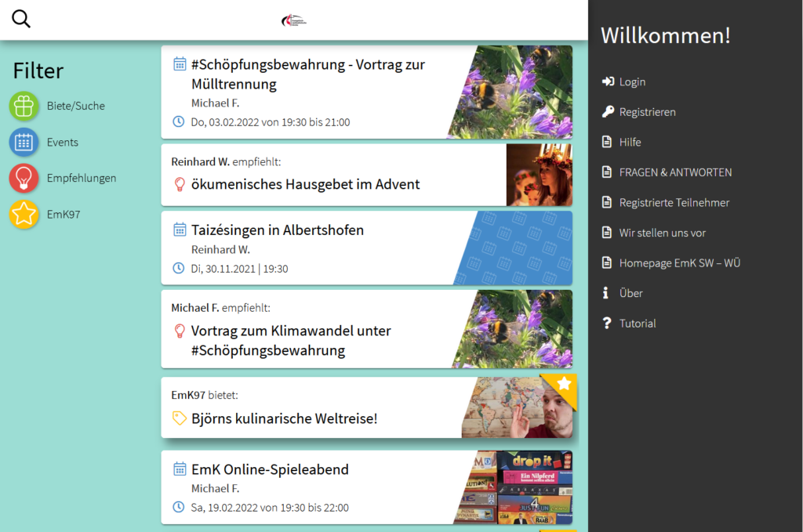
Task: Open the Hilfe menu entry
Action: click(630, 142)
